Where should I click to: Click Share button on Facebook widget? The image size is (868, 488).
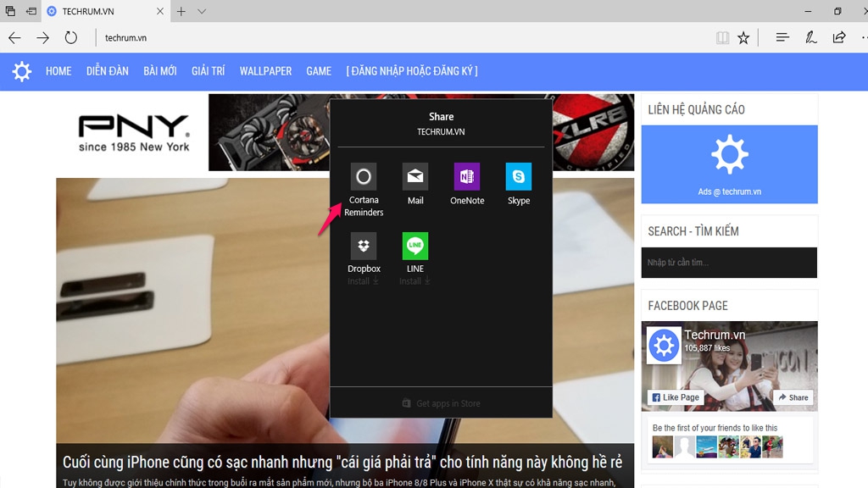(x=793, y=397)
